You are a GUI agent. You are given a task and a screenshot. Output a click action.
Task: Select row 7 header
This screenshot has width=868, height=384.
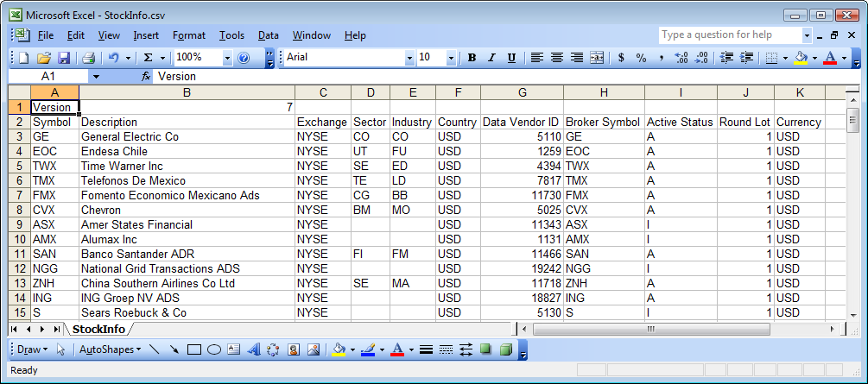pyautogui.click(x=20, y=195)
